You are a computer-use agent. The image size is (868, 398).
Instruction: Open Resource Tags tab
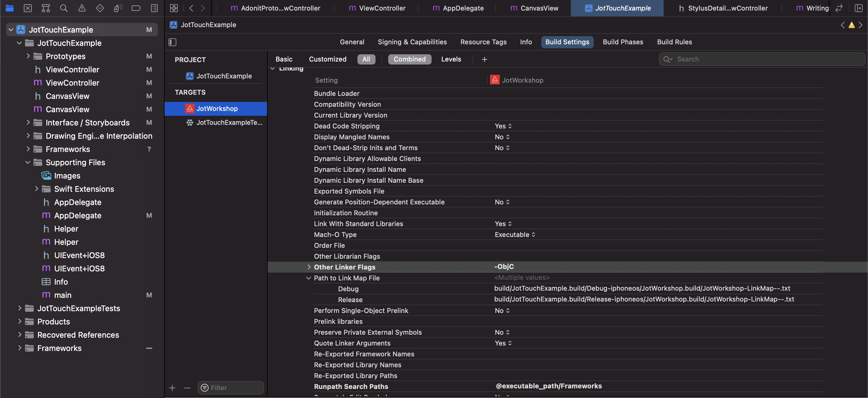click(483, 42)
